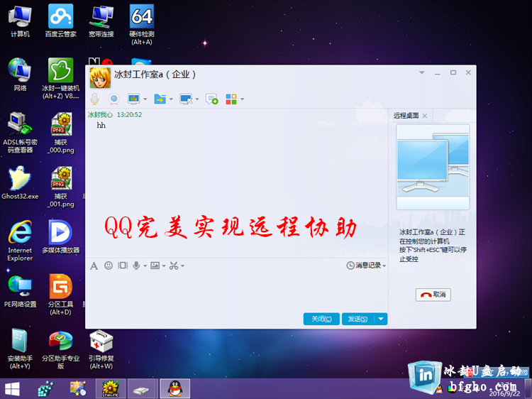Start QQ video call webcam icon
Screen dimensions: 532x399
[114, 99]
